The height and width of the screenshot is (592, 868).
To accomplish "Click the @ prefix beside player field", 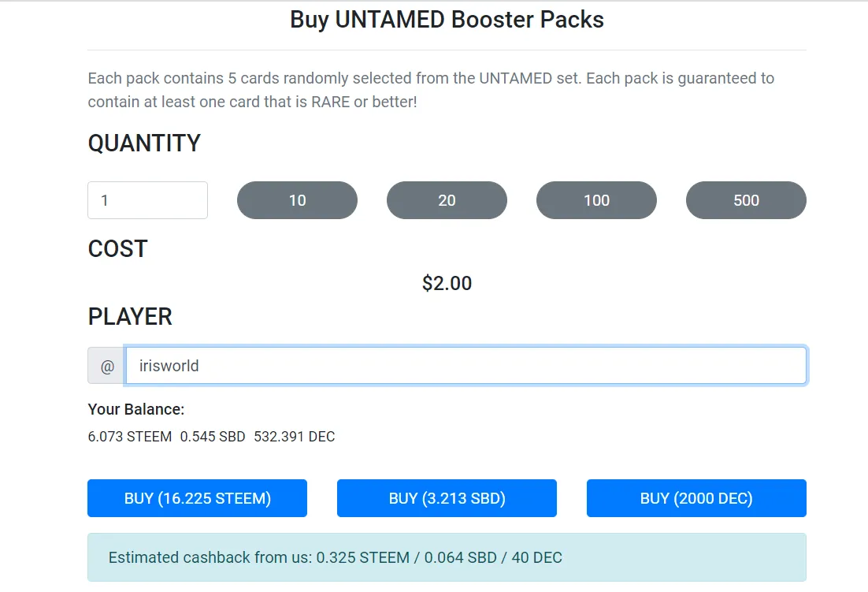I will coord(106,366).
